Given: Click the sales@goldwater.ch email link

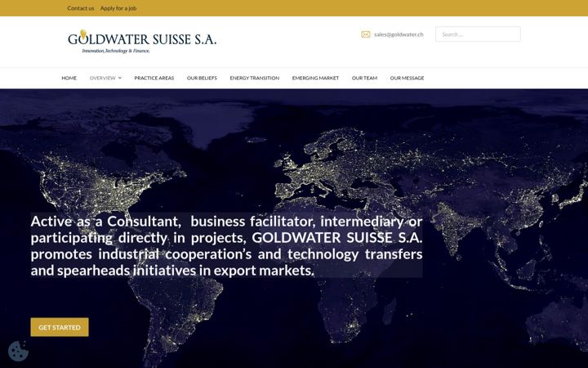Looking at the screenshot, I should click(x=399, y=34).
